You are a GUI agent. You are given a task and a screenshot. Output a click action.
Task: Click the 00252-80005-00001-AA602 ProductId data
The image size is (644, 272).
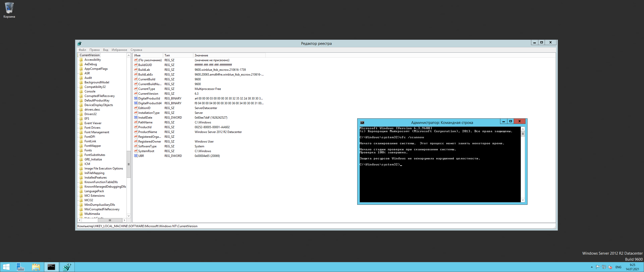(x=212, y=127)
